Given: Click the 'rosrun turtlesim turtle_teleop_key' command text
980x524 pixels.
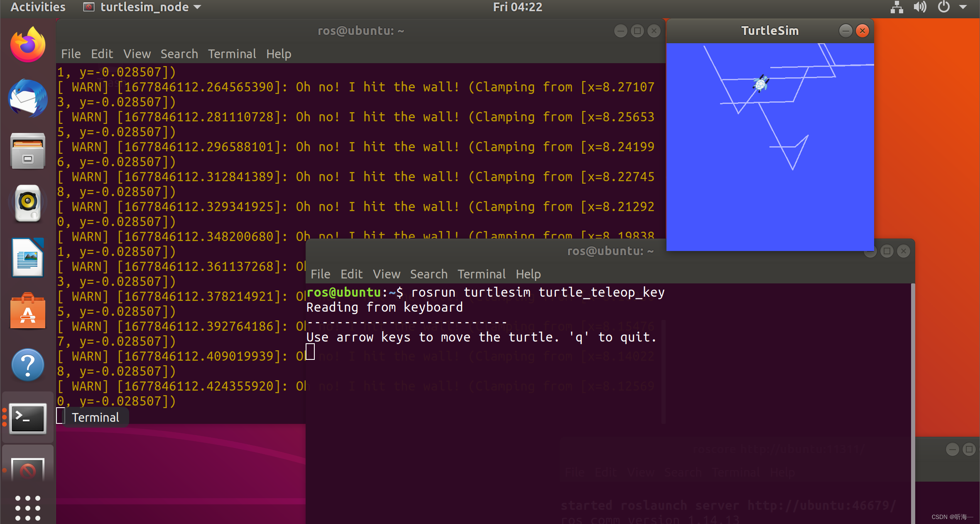Looking at the screenshot, I should coord(537,292).
